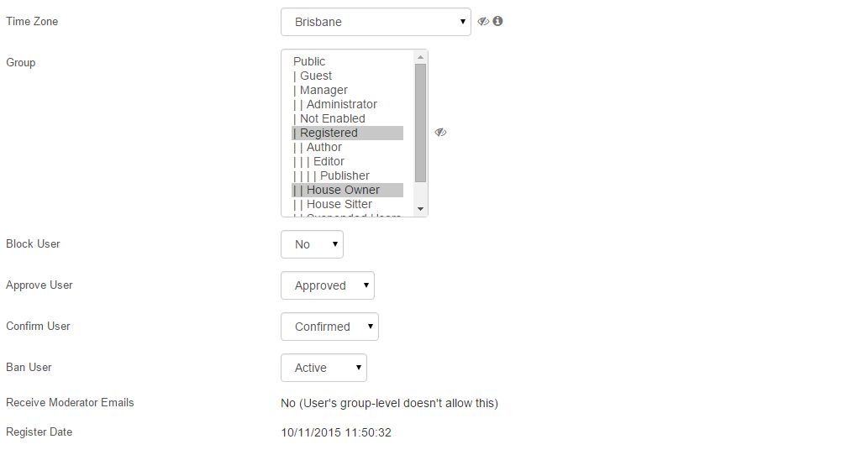Open the Approve User dropdown
Screen dimensions: 868x455
[x=328, y=285]
